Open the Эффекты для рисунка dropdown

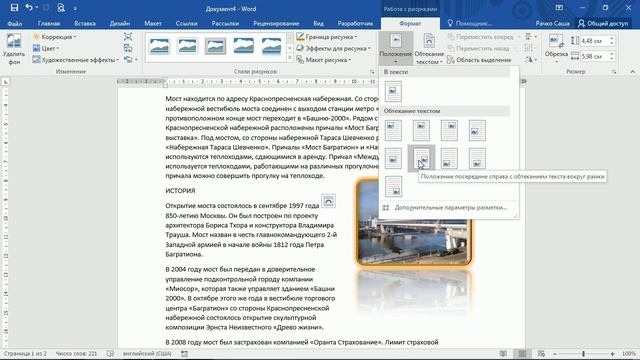[333, 48]
